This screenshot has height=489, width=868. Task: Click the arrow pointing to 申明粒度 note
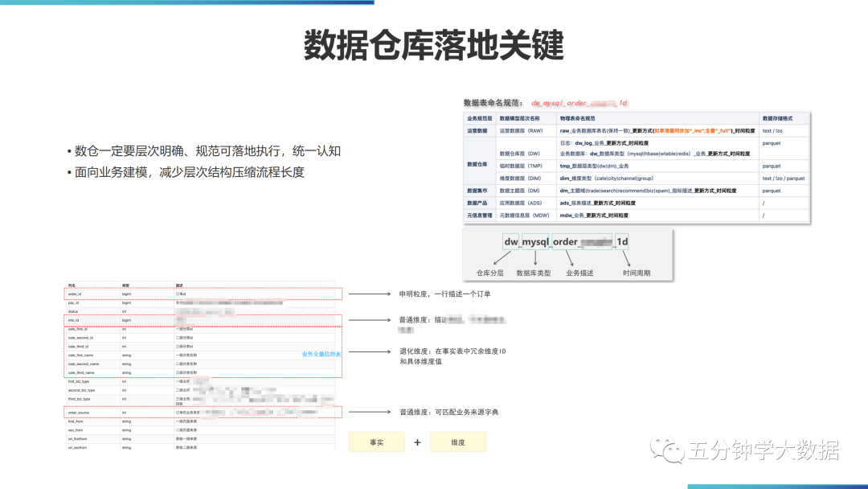[x=370, y=294]
